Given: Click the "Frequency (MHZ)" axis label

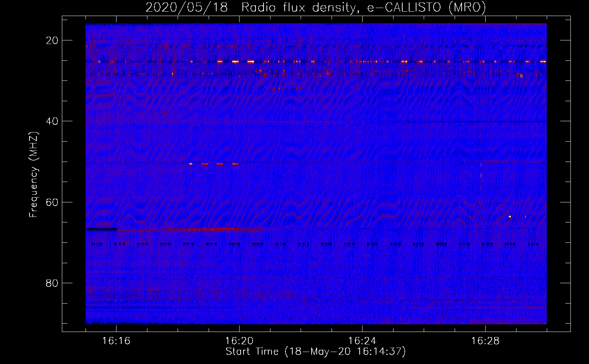Looking at the screenshot, I should (33, 175).
